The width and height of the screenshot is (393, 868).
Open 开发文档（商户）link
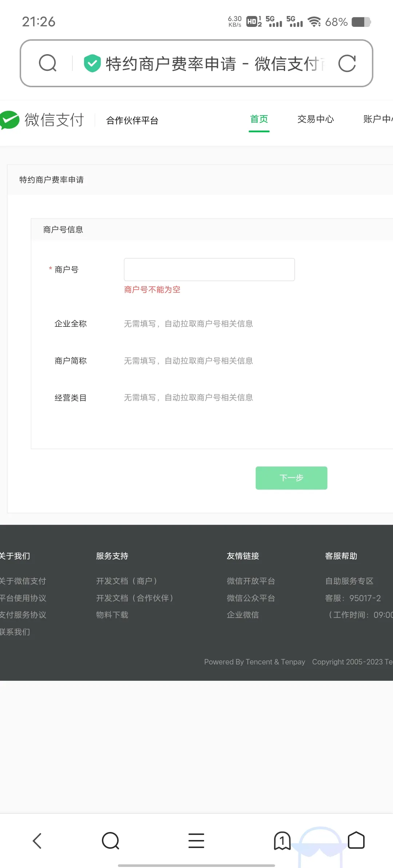[x=127, y=581]
